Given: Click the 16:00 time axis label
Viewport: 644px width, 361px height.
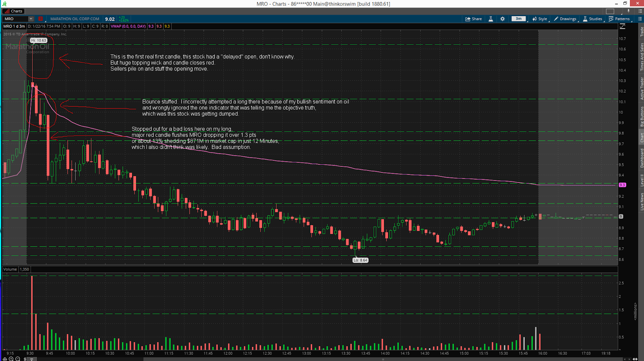Looking at the screenshot, I should (543, 353).
